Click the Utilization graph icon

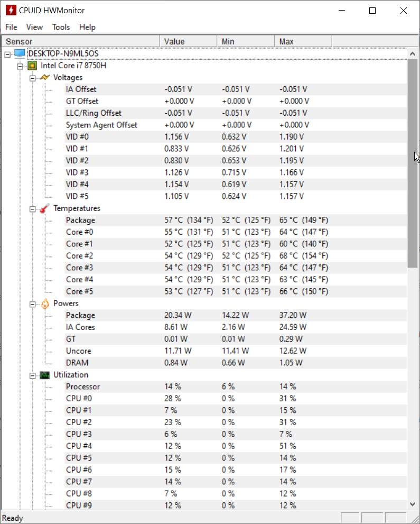[x=45, y=375]
